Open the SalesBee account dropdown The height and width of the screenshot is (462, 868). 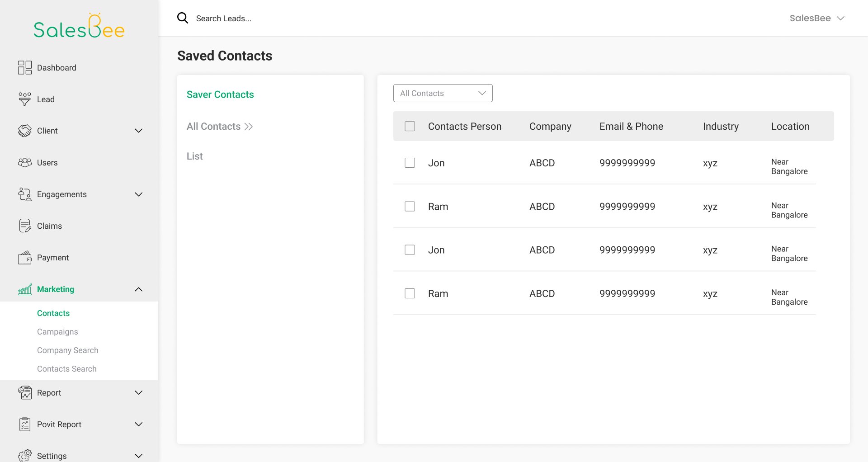tap(816, 18)
